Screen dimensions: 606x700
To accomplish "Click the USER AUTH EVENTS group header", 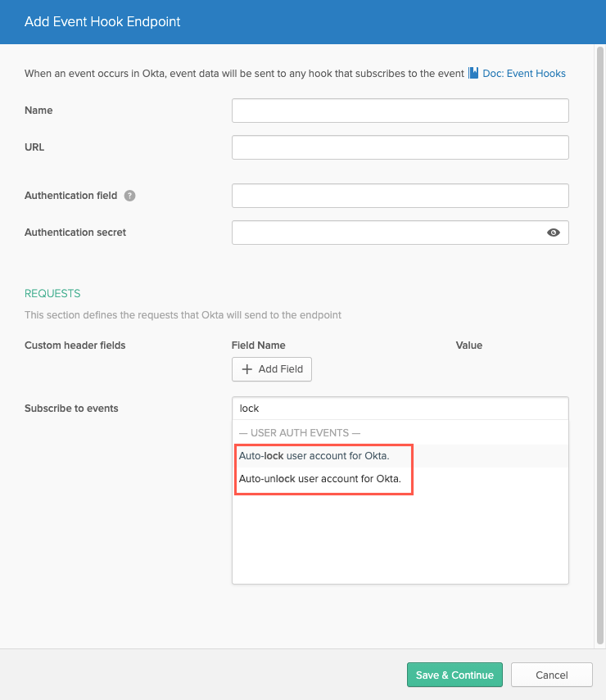I will (300, 432).
